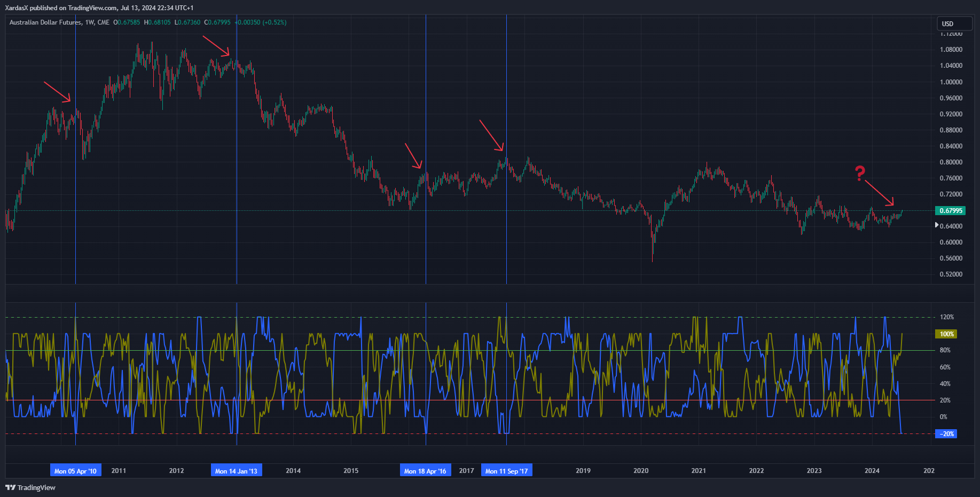Open the USD currency selector
This screenshot has height=497, width=980.
click(x=955, y=23)
